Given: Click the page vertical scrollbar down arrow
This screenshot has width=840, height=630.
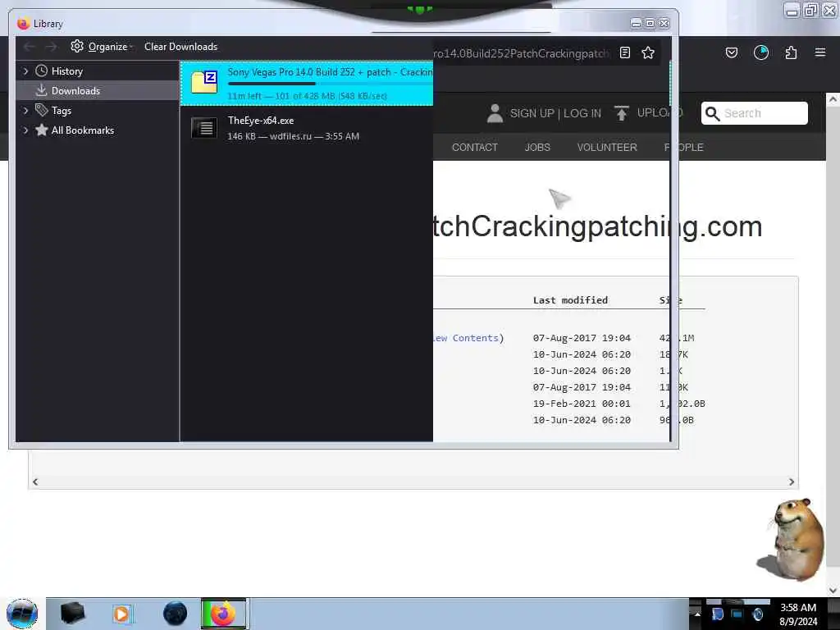Looking at the screenshot, I should [833, 591].
